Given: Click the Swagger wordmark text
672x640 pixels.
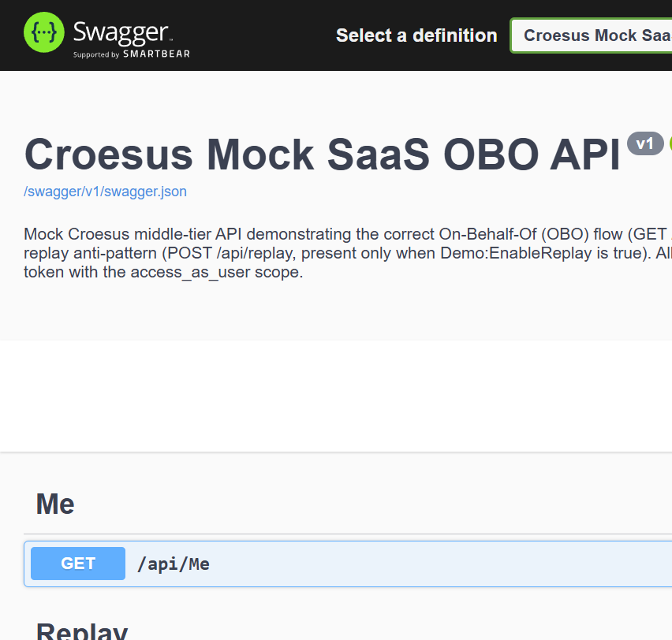Looking at the screenshot, I should click(121, 32).
